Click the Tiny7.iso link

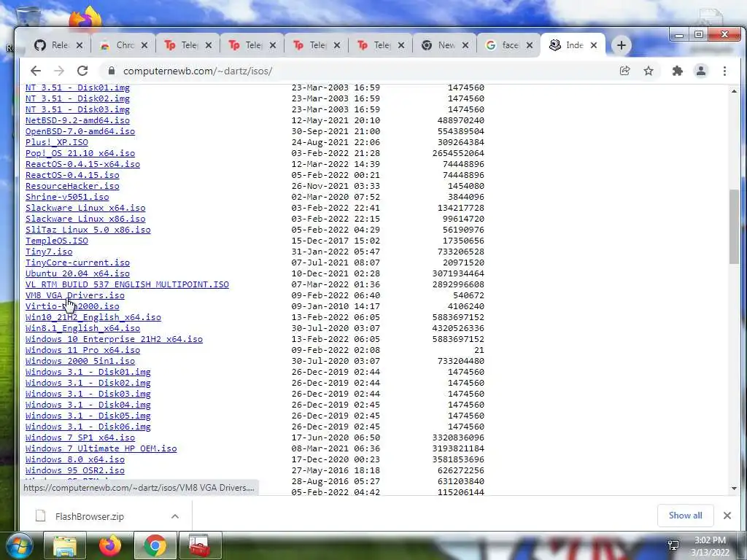(x=49, y=252)
